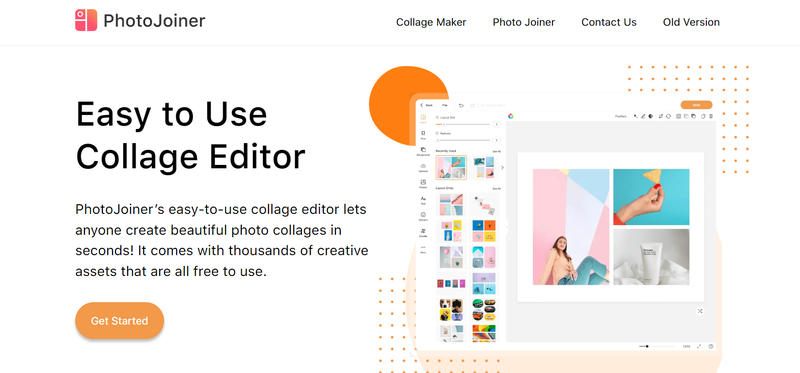
Task: Adjust the zoom slider at editor bottom
Action: pos(657,346)
